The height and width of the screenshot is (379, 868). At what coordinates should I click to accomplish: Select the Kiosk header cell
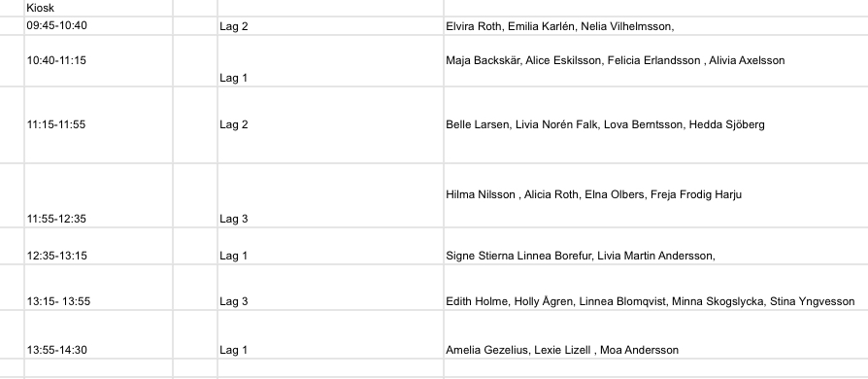point(98,8)
